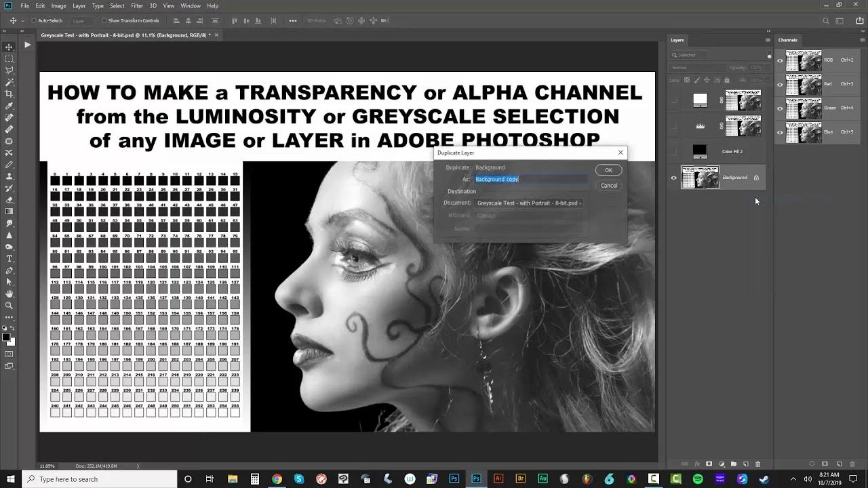The image size is (868, 488).
Task: Select the Rectangular Marquee tool
Action: tap(9, 59)
